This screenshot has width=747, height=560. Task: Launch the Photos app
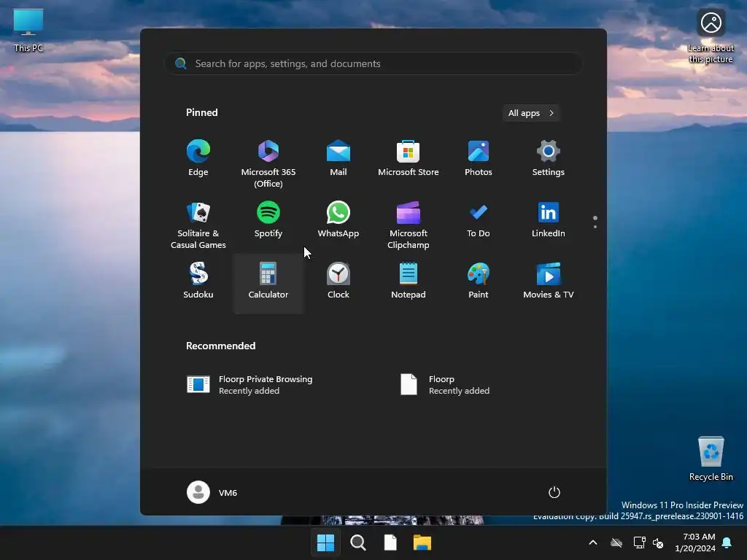(x=479, y=158)
